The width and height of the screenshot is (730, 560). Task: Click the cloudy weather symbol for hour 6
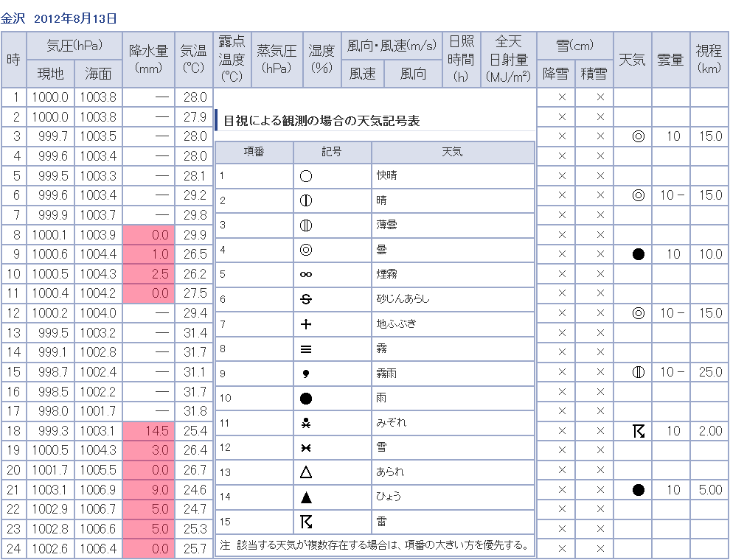point(639,195)
